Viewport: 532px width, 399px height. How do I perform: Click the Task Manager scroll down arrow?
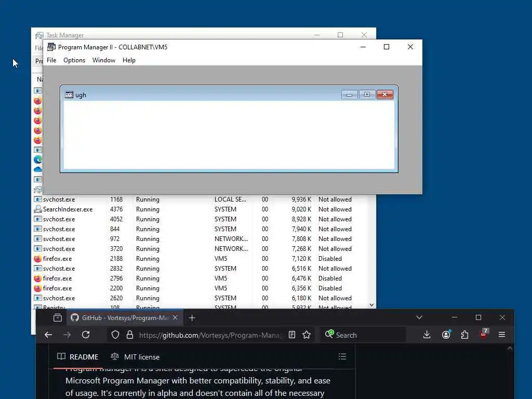point(372,305)
